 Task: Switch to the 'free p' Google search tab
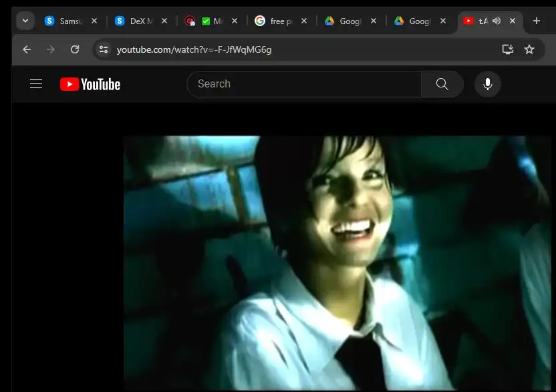pyautogui.click(x=281, y=21)
